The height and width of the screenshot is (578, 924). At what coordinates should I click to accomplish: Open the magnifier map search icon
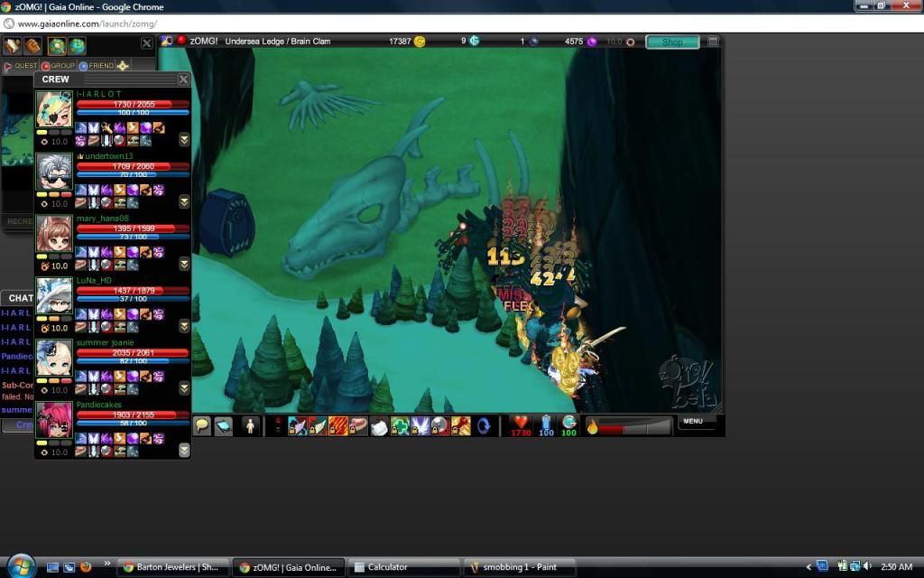point(57,45)
